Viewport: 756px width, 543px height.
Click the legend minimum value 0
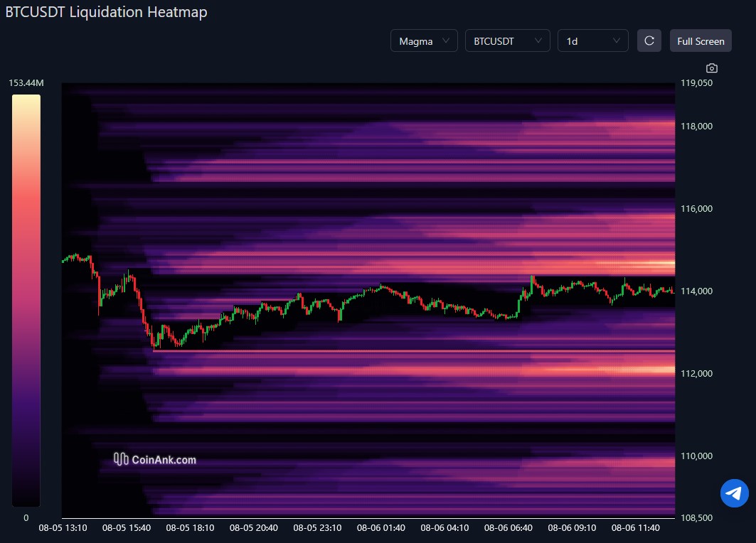26,518
